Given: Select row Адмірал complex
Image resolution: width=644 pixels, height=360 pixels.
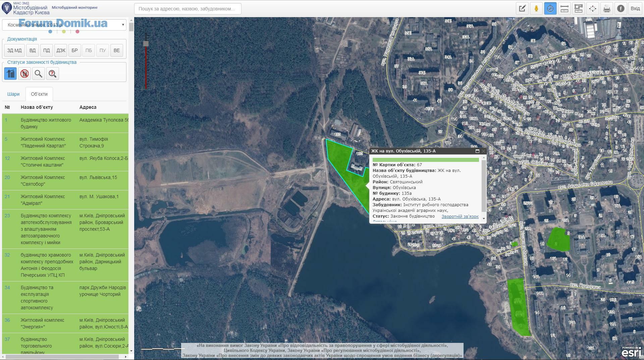Looking at the screenshot, I should tap(65, 200).
